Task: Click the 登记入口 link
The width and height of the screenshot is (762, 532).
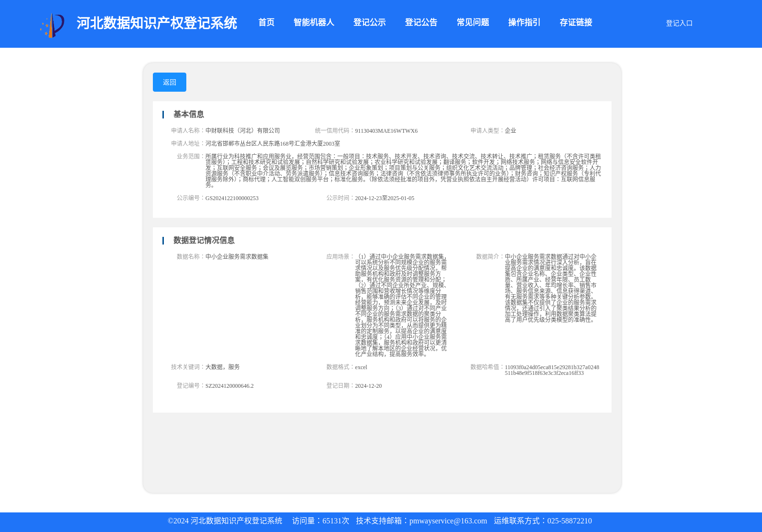Action: pos(679,23)
